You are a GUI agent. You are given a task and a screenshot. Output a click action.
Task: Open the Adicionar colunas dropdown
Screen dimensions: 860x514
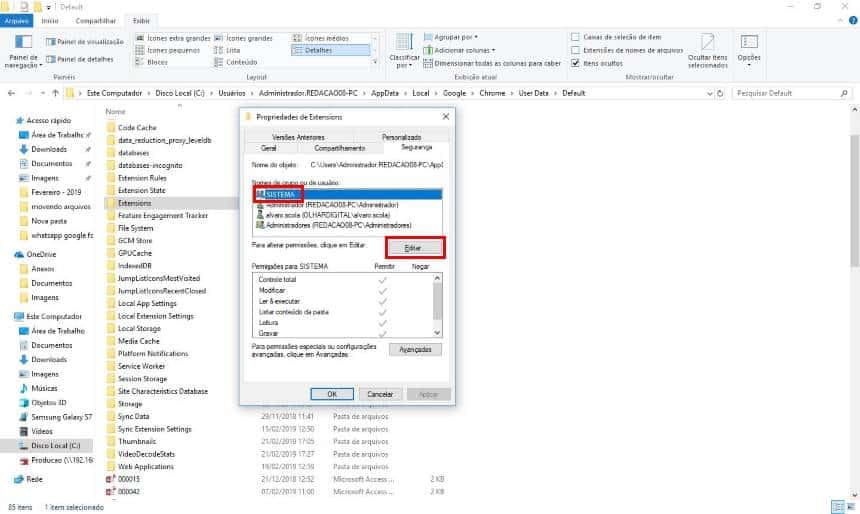click(460, 50)
